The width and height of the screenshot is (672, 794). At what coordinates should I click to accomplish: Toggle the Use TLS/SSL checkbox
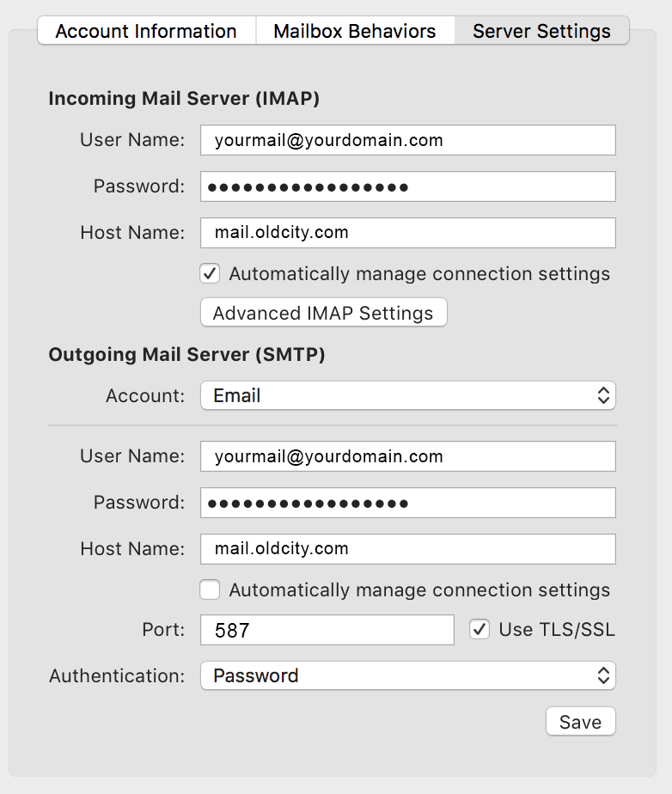[x=480, y=630]
